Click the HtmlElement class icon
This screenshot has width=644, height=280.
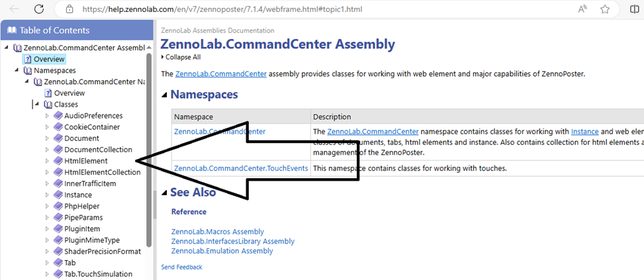click(58, 161)
